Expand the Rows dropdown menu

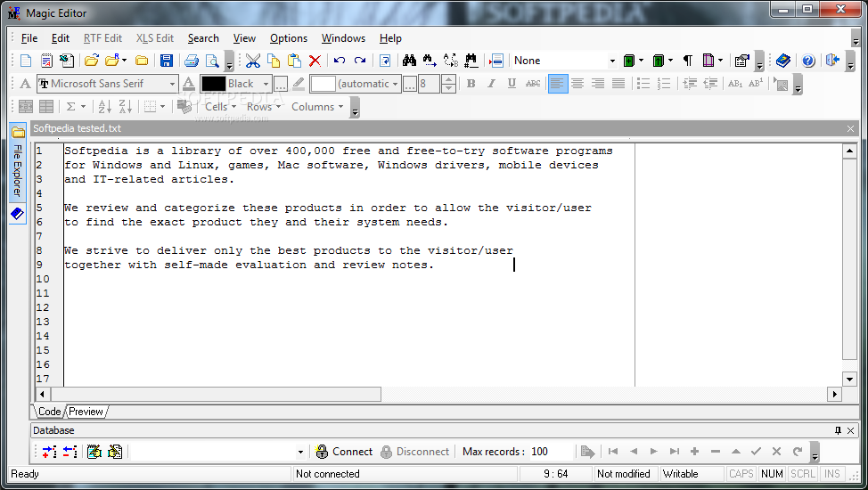pyautogui.click(x=264, y=107)
